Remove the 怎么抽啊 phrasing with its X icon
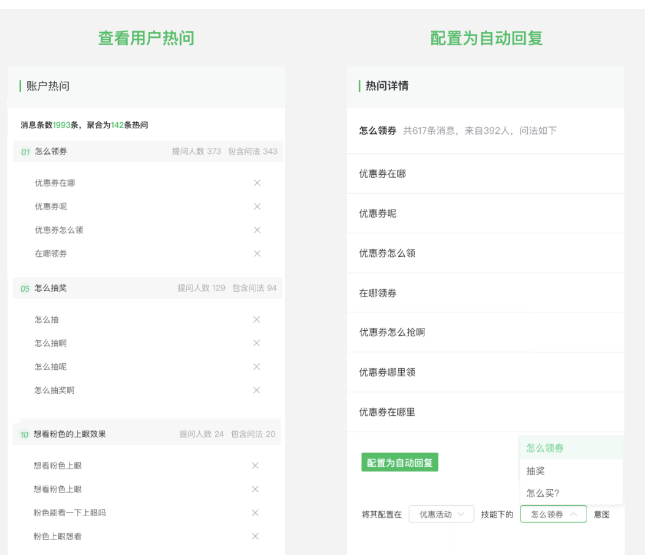The width and height of the screenshot is (645, 555). pyautogui.click(x=257, y=343)
